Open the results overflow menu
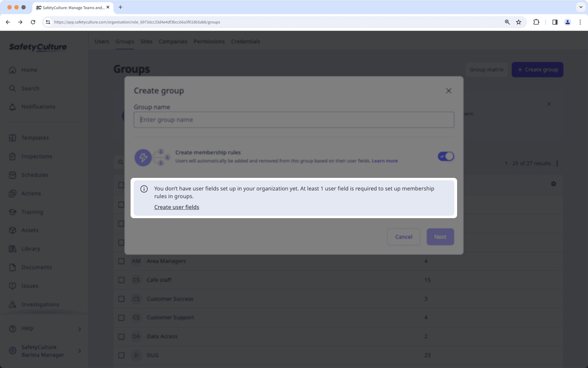The height and width of the screenshot is (368, 588). (557, 163)
